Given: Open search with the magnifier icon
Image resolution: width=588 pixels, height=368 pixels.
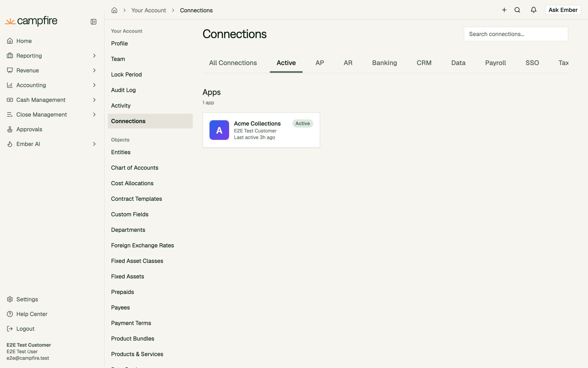Looking at the screenshot, I should click(517, 10).
